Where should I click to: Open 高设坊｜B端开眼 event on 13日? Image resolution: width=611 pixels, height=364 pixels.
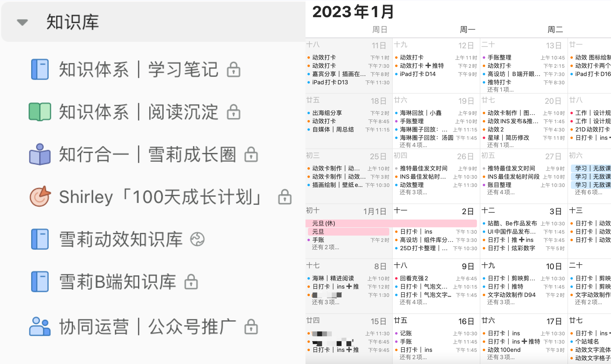click(524, 74)
